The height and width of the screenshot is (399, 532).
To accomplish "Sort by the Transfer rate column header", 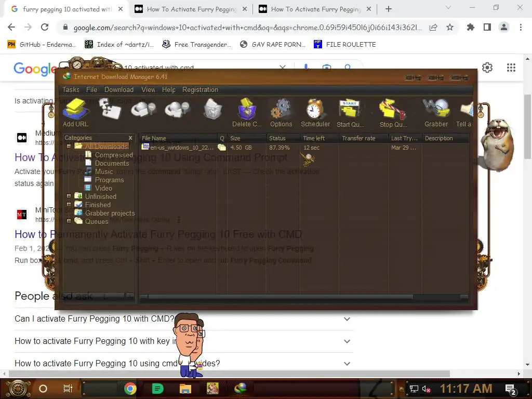I will pos(364,138).
